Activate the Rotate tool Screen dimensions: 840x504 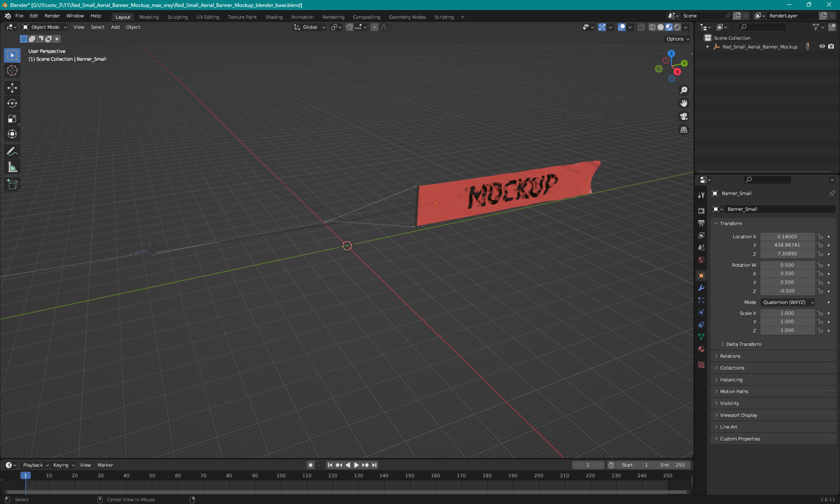(x=12, y=103)
